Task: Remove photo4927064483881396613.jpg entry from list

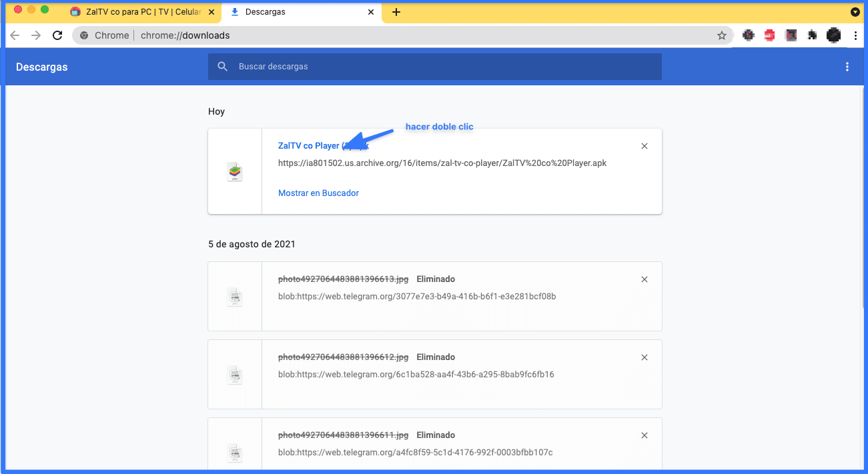Action: 644,279
